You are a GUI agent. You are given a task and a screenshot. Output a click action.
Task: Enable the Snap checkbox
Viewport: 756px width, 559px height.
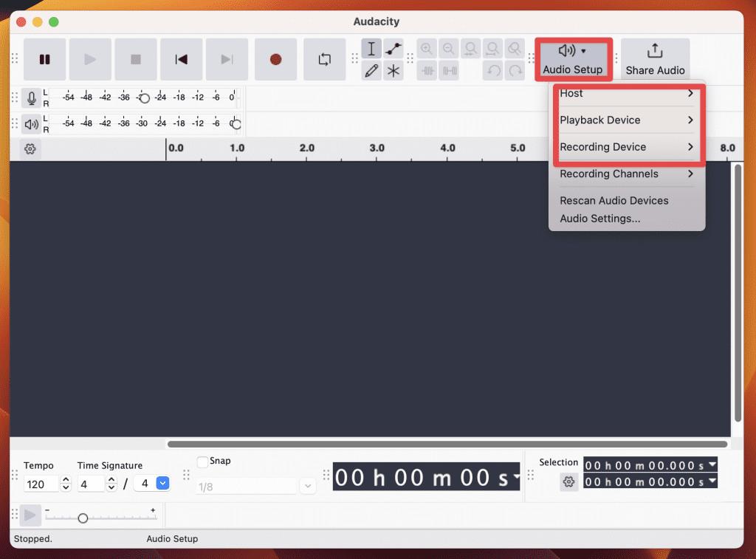(202, 462)
